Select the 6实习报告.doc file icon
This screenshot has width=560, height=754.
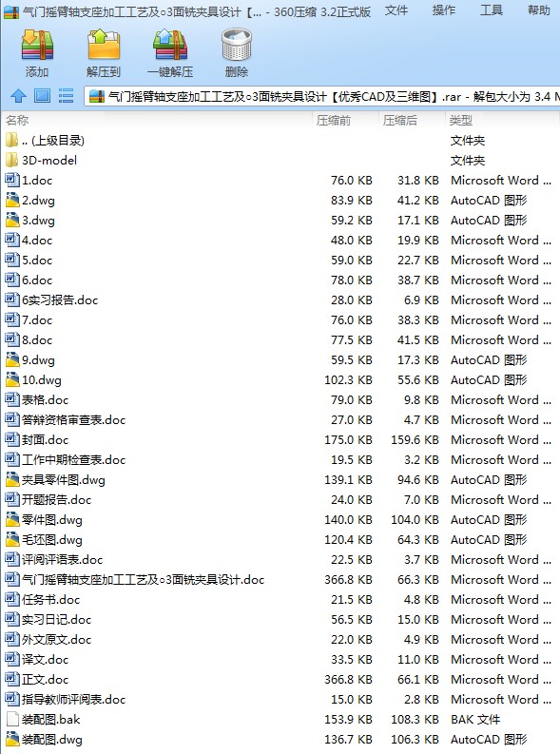tap(12, 300)
